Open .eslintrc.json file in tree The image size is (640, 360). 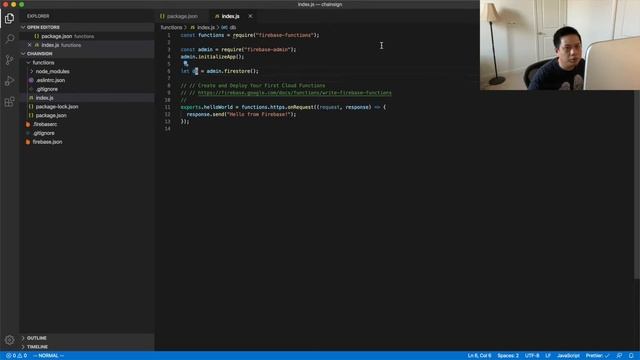click(x=87, y=80)
